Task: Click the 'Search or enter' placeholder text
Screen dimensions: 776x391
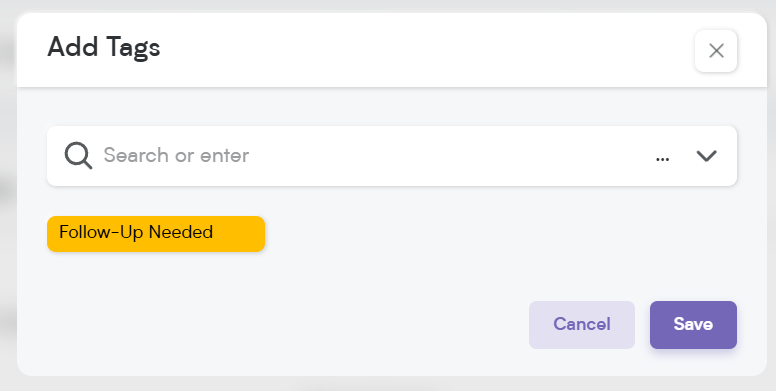Action: click(176, 155)
